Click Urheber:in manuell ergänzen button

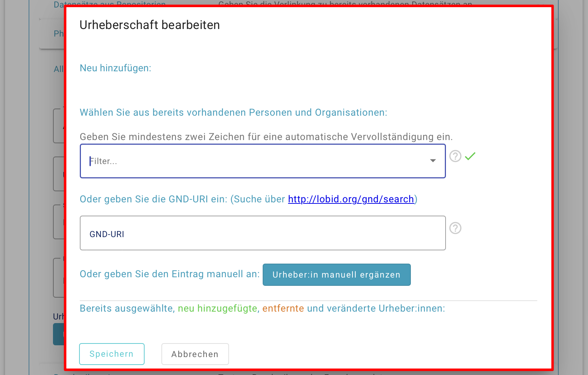point(337,275)
